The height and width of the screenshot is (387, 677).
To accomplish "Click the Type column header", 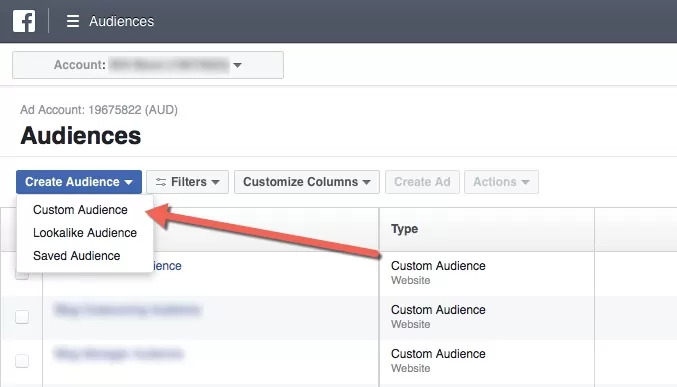I will tap(405, 229).
